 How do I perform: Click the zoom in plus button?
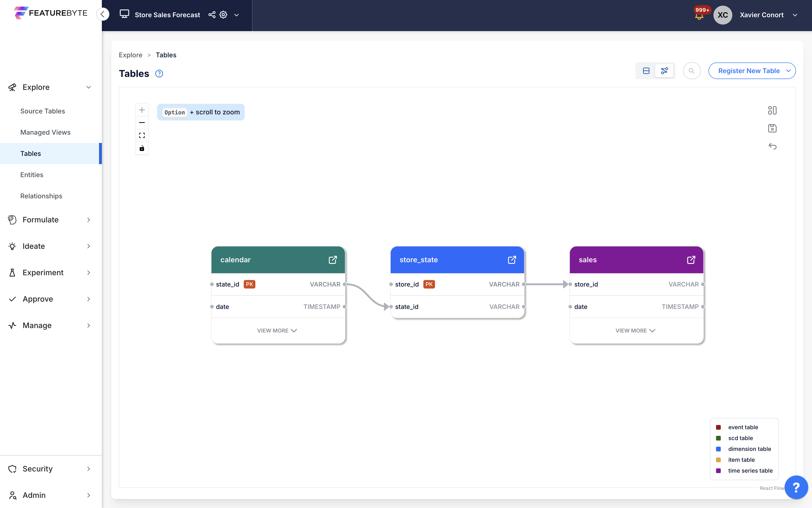click(142, 110)
